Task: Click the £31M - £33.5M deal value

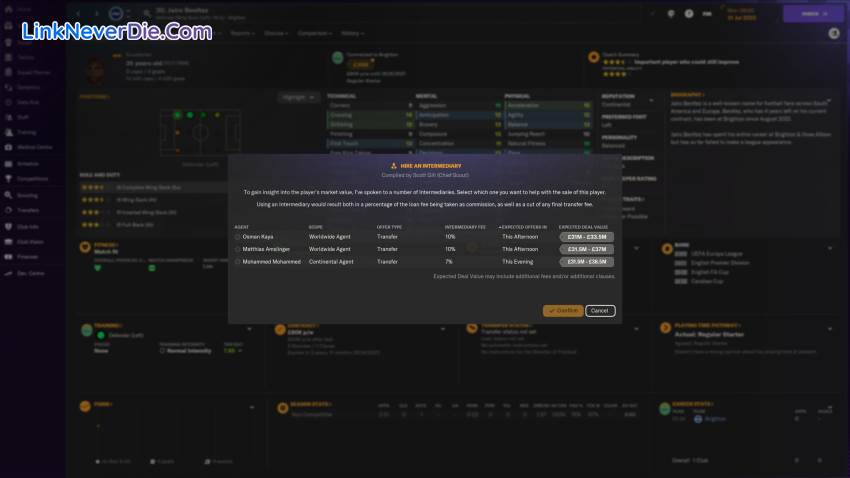Action: coord(586,237)
